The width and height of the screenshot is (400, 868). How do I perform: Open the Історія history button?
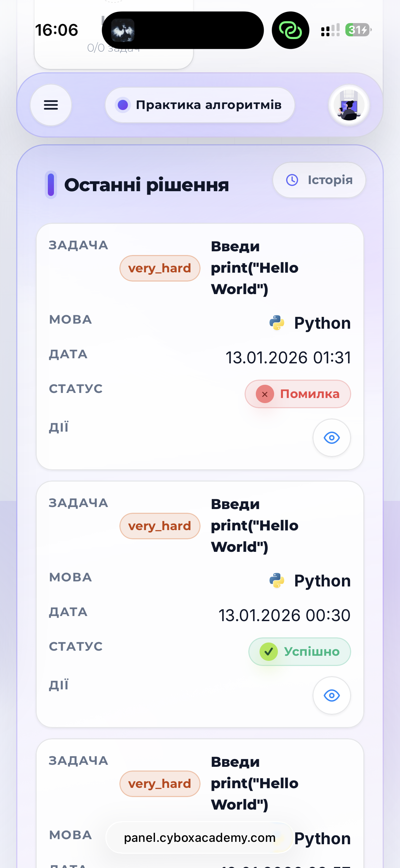[319, 180]
